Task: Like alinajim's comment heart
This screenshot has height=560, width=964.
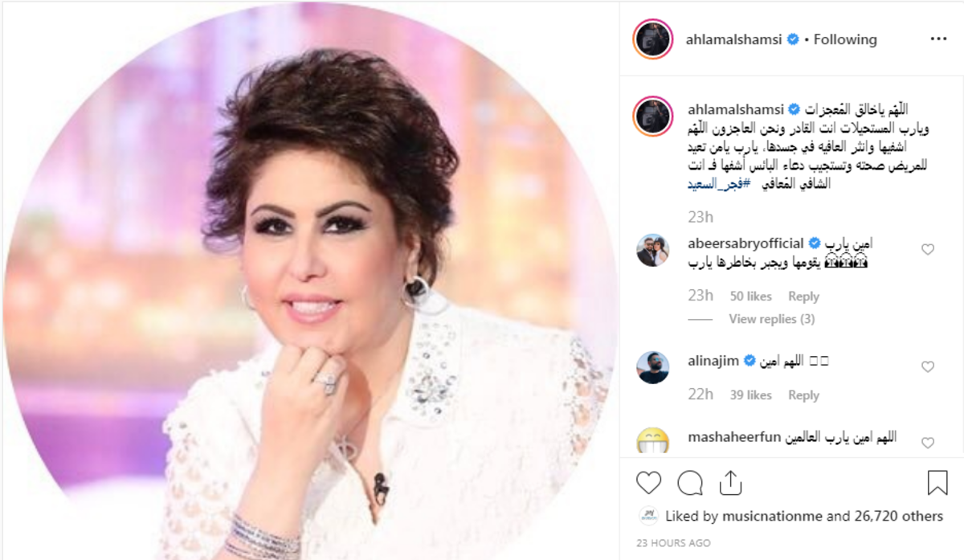Action: pos(928,366)
